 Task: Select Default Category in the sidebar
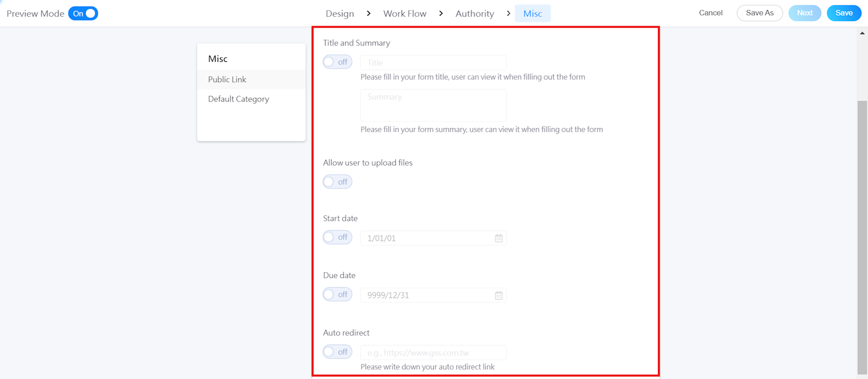[238, 99]
